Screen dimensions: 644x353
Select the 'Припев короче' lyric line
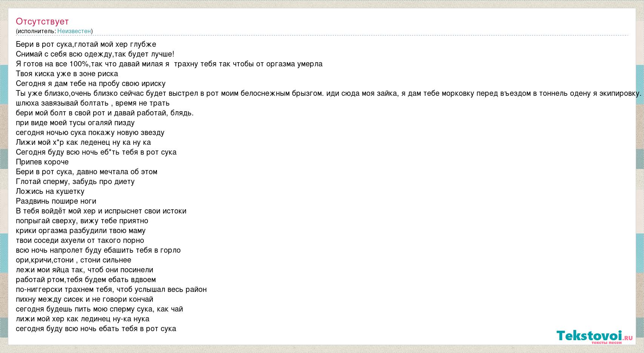point(42,162)
